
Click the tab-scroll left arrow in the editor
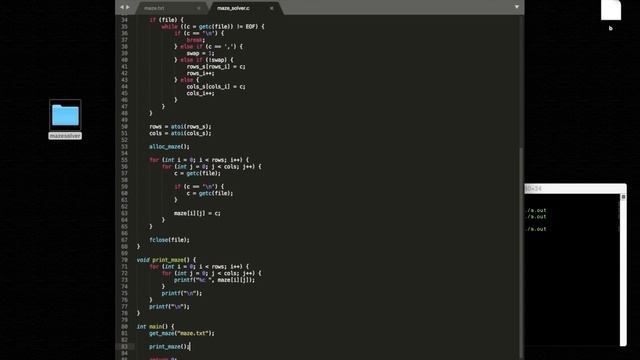pos(122,7)
